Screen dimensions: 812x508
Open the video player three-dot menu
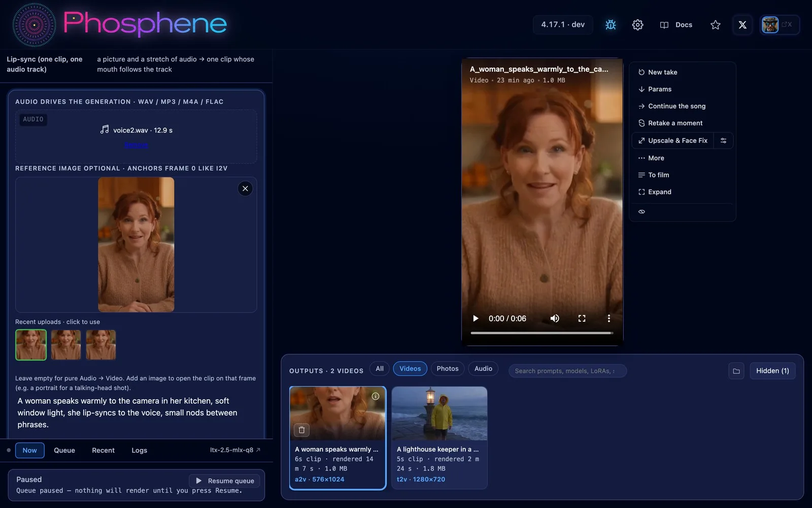[608, 319]
